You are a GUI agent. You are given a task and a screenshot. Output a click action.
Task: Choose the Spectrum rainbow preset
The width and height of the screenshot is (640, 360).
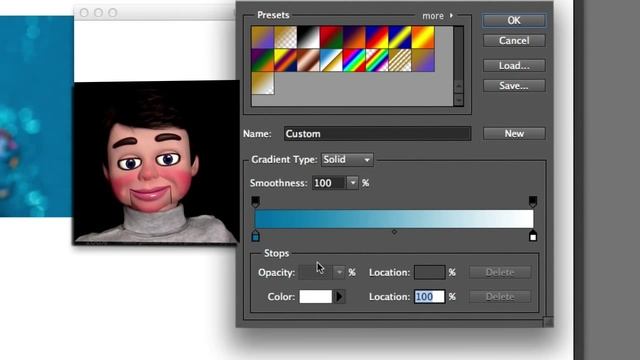(x=354, y=60)
